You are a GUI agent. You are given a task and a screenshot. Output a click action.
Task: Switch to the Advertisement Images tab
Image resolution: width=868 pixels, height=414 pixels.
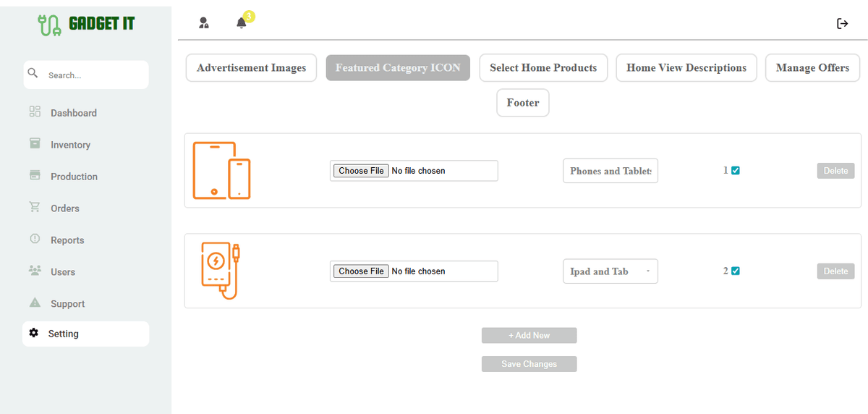pos(251,68)
